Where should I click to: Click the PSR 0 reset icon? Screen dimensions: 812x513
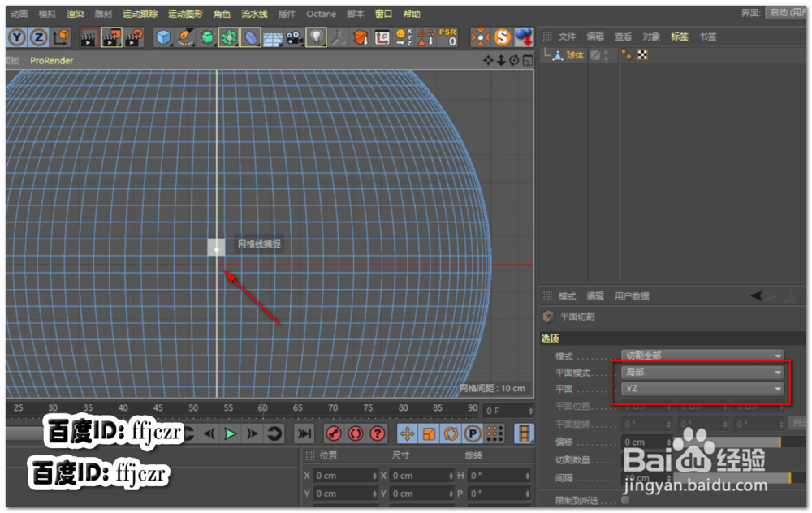coord(447,37)
